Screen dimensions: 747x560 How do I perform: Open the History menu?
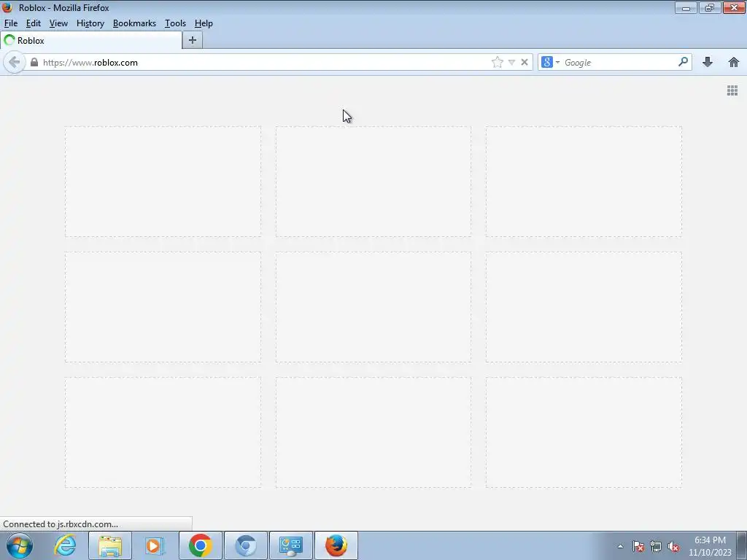point(90,23)
